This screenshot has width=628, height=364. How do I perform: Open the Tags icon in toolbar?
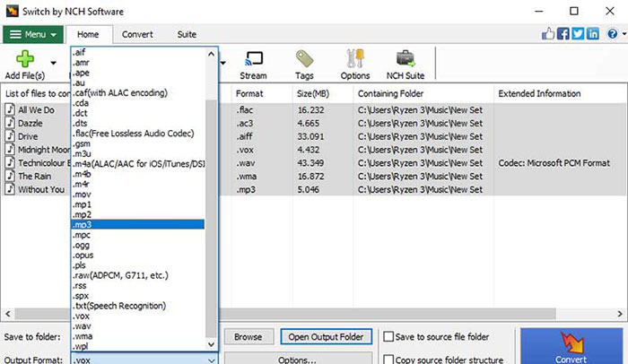[304, 59]
